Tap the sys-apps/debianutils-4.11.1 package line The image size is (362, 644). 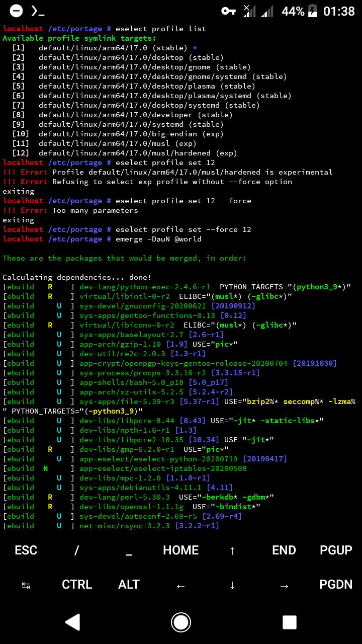[118, 488]
